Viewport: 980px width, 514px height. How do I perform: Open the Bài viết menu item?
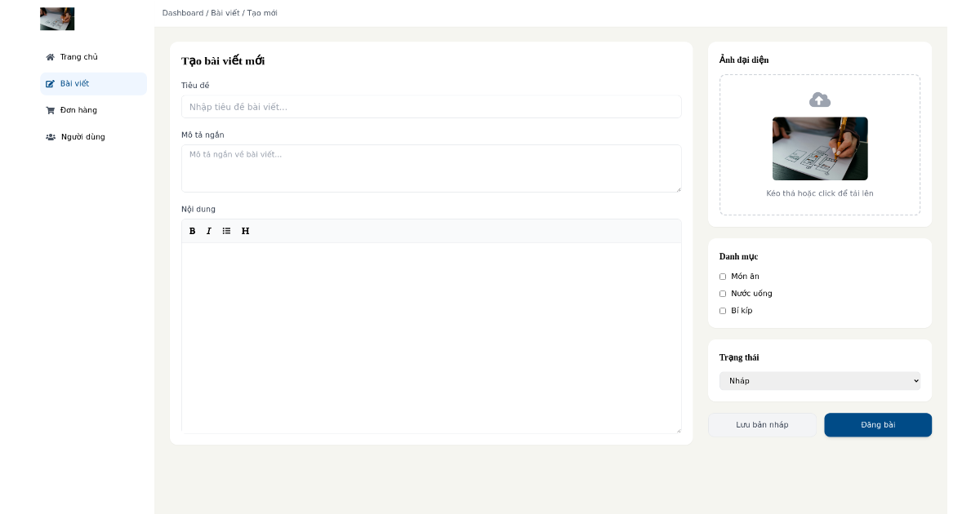93,84
